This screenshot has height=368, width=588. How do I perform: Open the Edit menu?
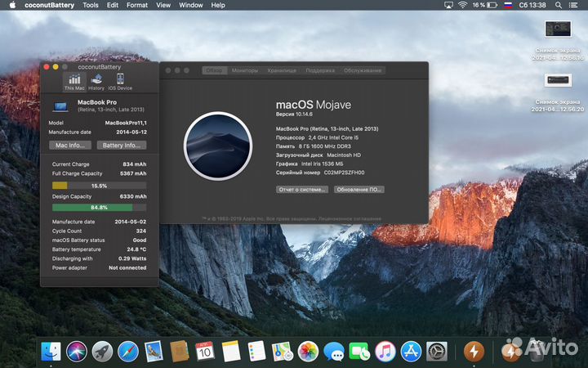tap(112, 5)
